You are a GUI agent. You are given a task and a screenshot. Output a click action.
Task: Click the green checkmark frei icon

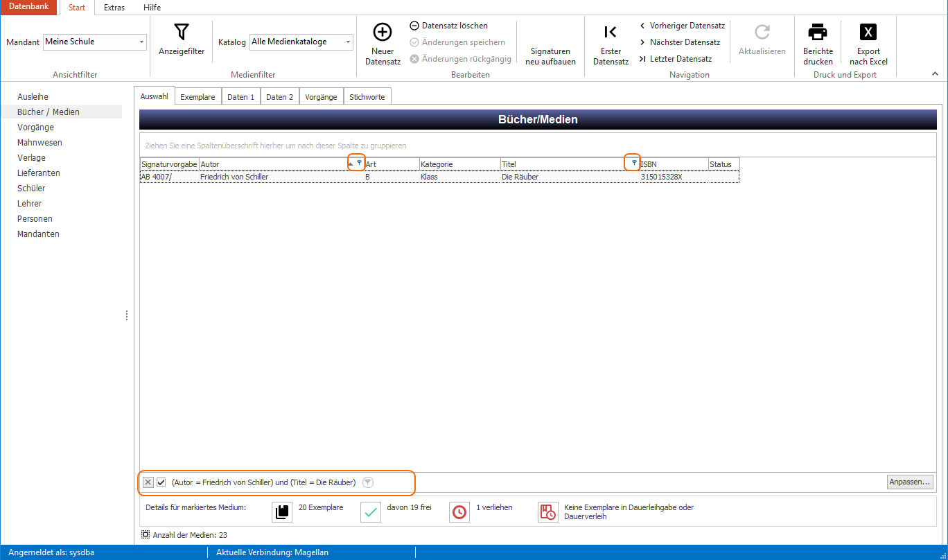371,512
